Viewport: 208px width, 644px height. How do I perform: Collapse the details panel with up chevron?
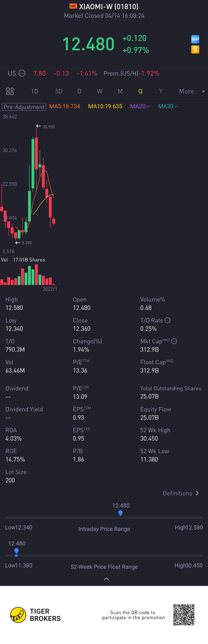pos(106,579)
